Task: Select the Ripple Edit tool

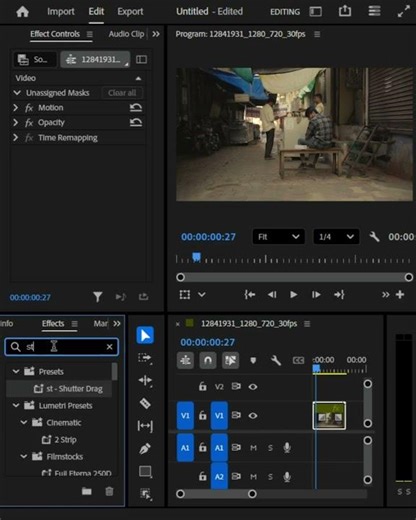Action: pos(145,380)
